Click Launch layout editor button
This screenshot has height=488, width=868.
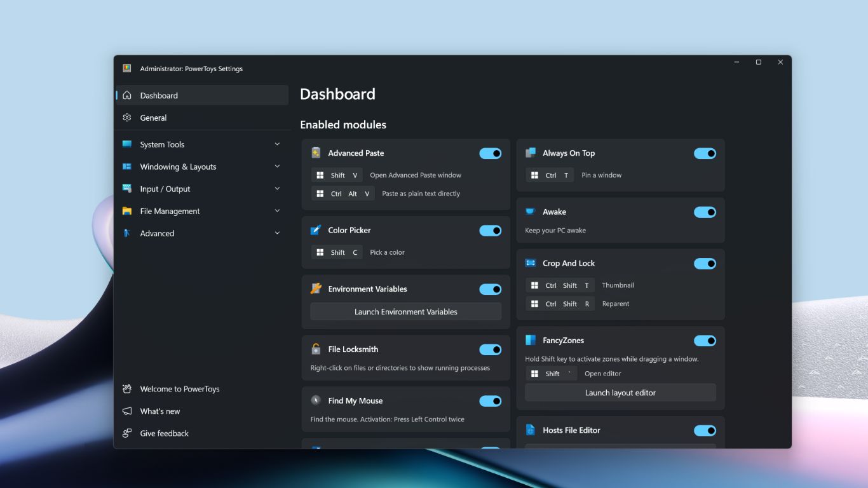click(x=620, y=393)
